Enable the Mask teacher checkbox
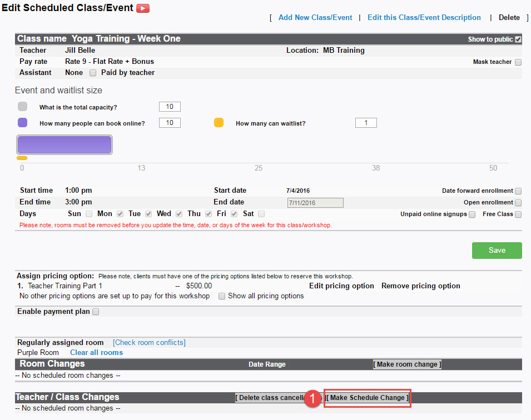The width and height of the screenshot is (531, 420). (x=518, y=62)
